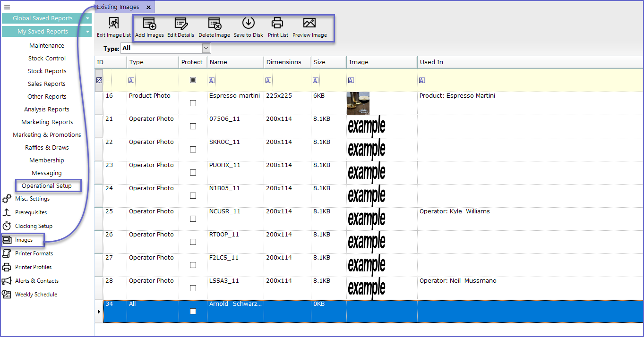
Task: Close the Existing Images tab
Action: coord(148,8)
